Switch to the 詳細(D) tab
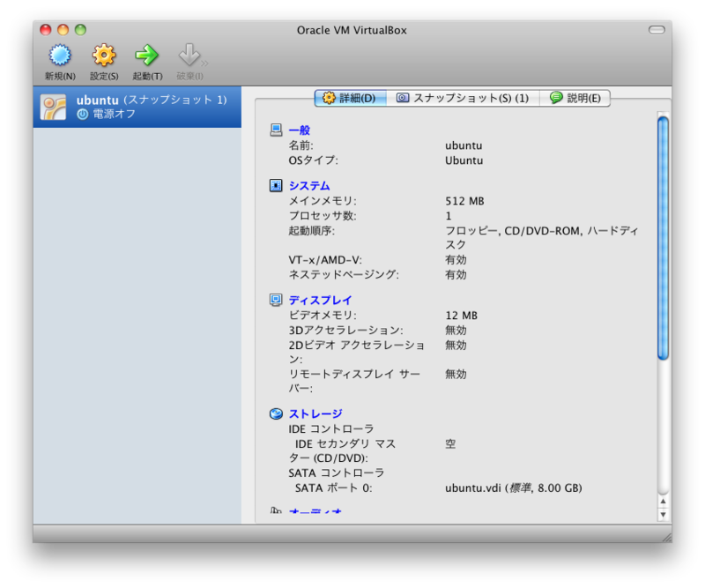Screen dimensions: 705x588 coord(350,98)
